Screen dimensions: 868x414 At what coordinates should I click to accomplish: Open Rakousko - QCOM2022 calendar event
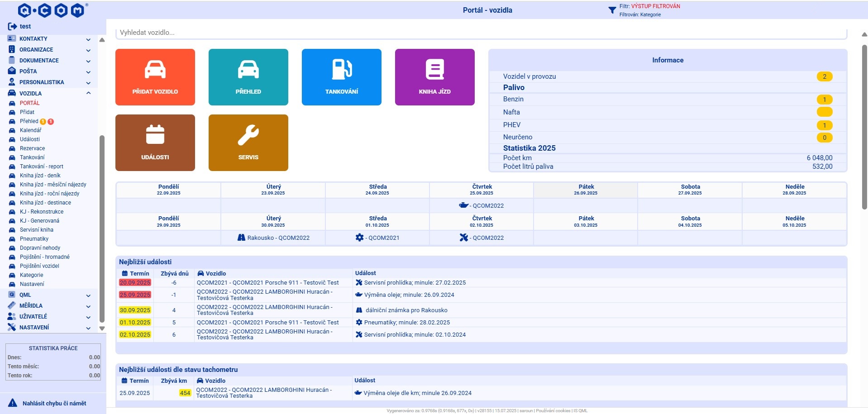273,238
